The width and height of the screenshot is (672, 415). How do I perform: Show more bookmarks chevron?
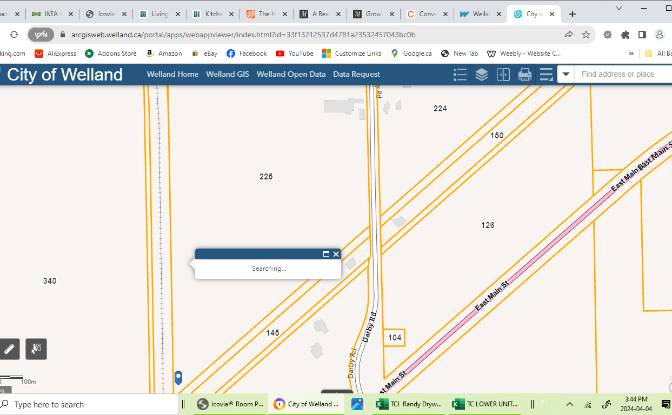(x=631, y=54)
